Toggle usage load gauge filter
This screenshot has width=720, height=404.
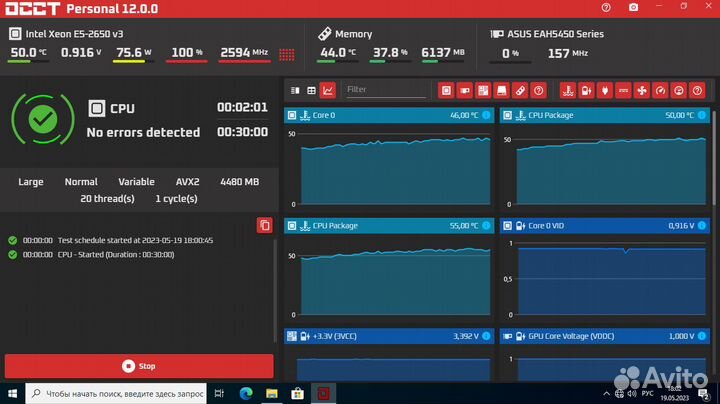point(679,90)
